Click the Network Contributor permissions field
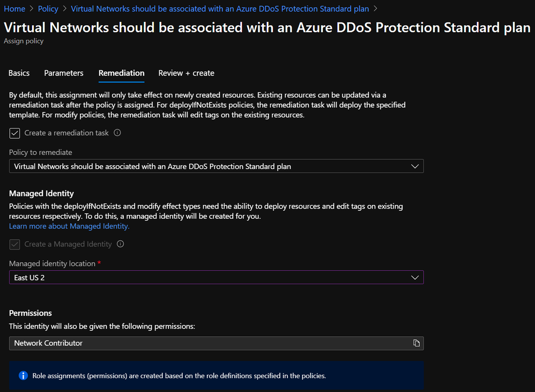 [x=209, y=343]
